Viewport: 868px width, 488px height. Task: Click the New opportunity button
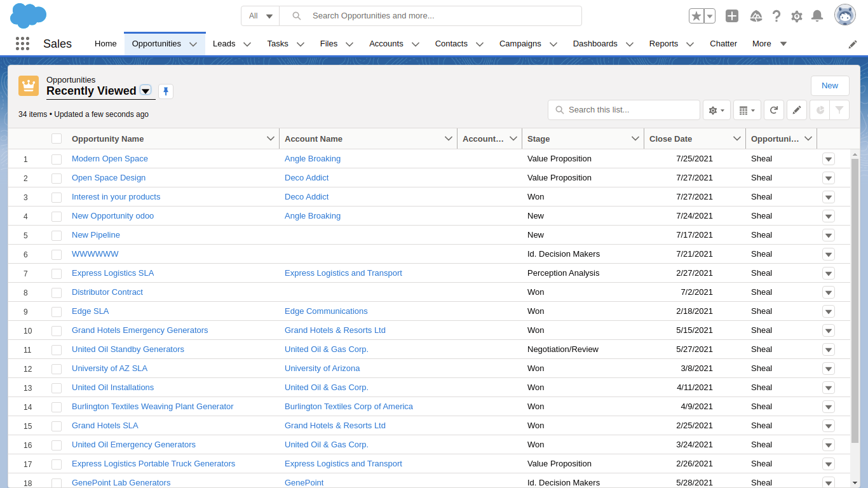830,86
